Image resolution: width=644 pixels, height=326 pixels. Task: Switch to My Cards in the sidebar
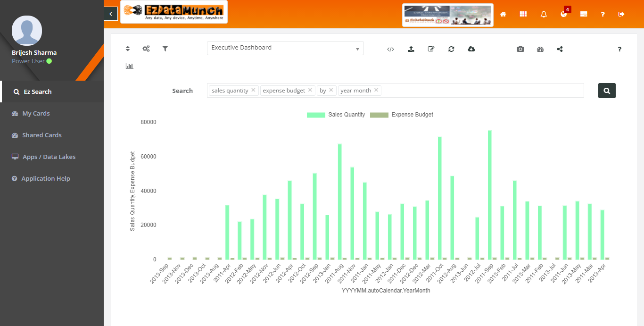pos(35,113)
